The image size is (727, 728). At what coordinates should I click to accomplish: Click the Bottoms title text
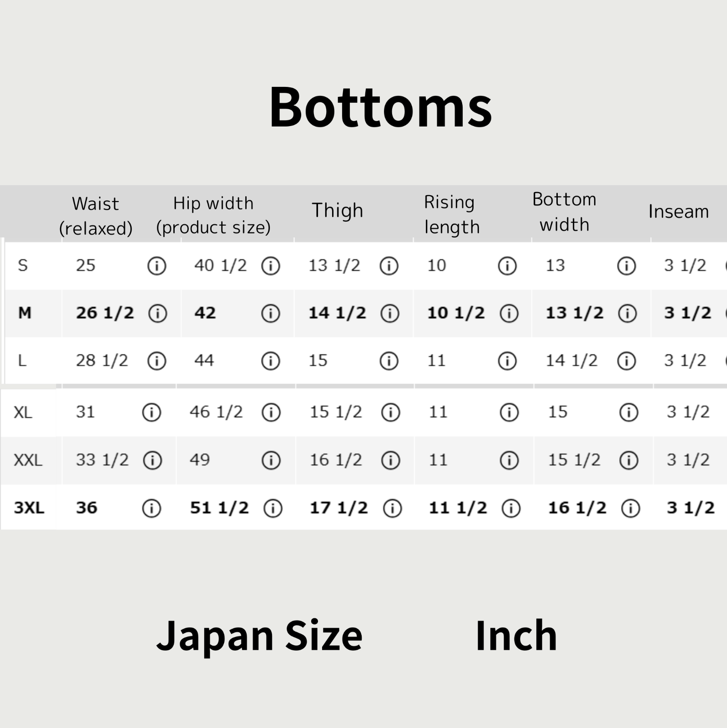tap(381, 107)
